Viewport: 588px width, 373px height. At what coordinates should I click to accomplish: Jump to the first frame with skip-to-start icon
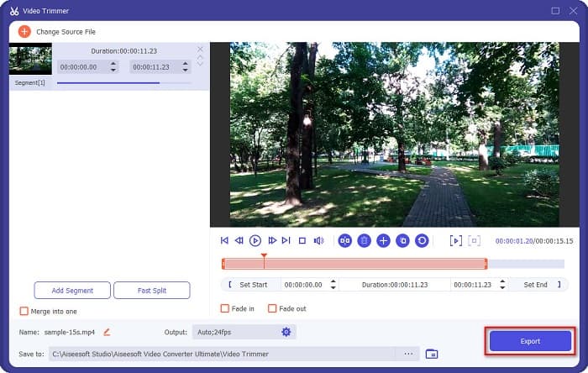coord(224,240)
